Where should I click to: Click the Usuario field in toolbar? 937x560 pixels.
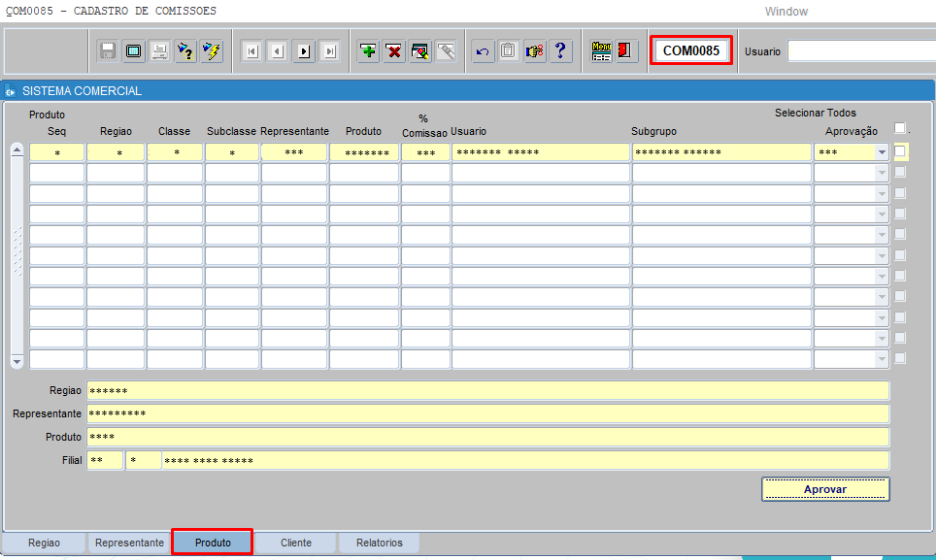860,51
